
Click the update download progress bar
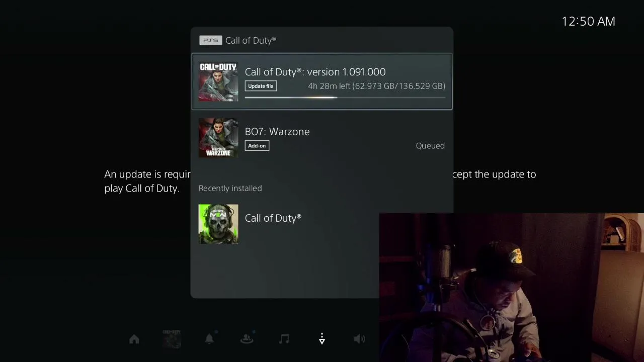(345, 98)
